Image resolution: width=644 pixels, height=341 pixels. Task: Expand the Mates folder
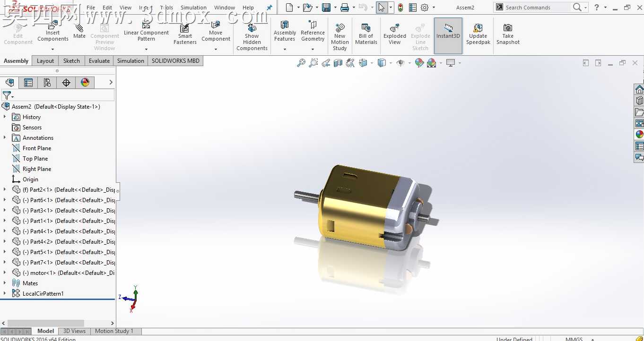point(5,283)
